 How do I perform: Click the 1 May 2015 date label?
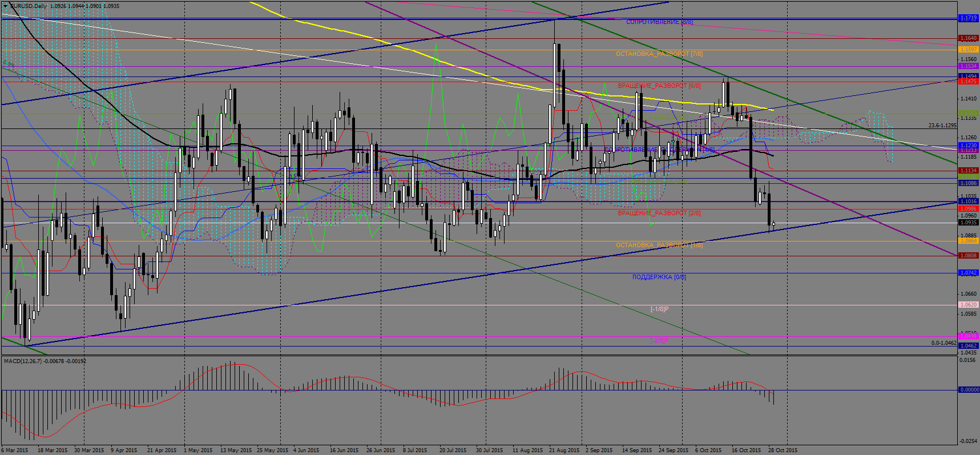(x=198, y=450)
